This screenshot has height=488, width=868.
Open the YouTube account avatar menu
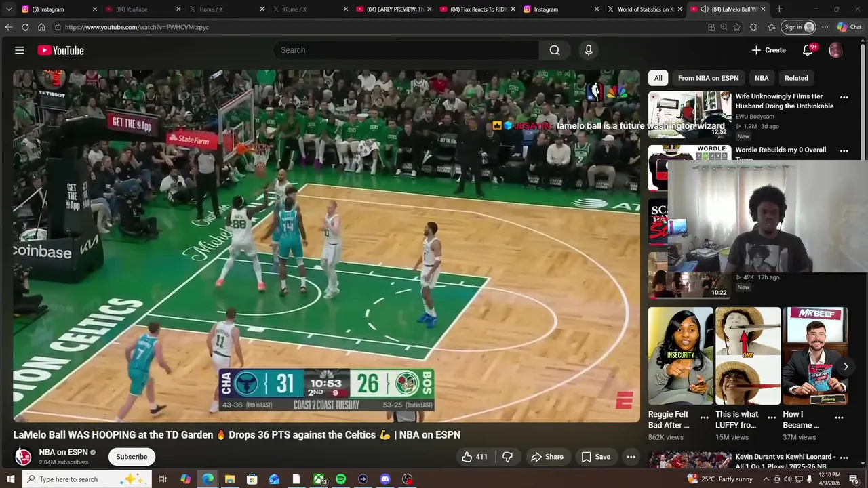tap(835, 50)
